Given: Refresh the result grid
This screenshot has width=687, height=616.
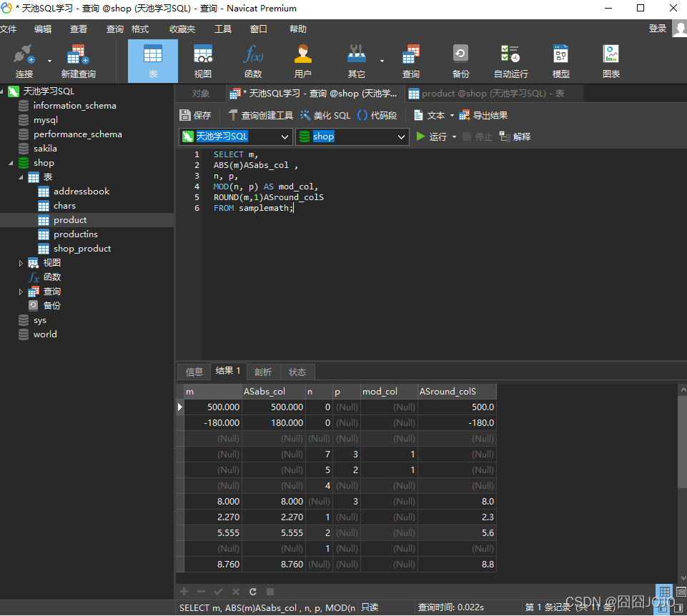Looking at the screenshot, I should tap(253, 592).
